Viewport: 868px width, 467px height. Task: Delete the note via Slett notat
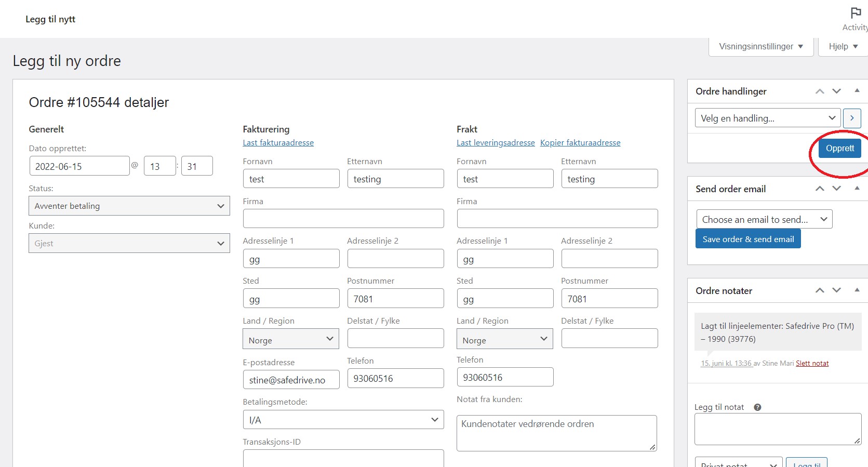[812, 364]
